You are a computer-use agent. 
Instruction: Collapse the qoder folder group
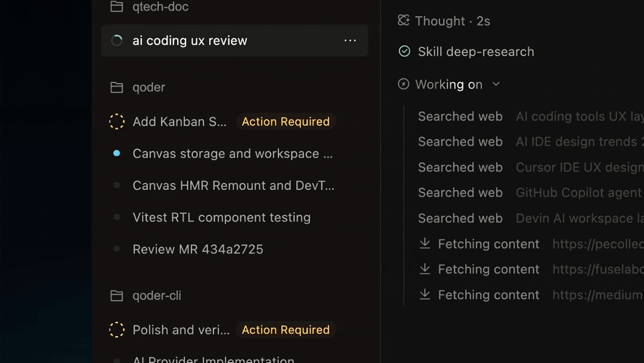pyautogui.click(x=148, y=87)
